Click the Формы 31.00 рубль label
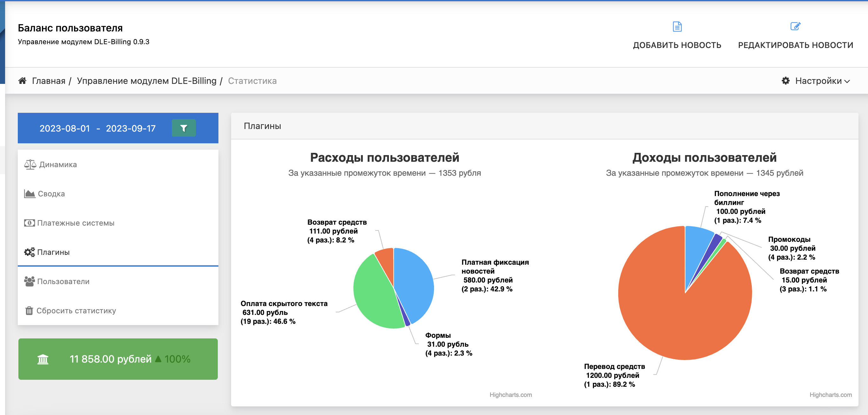Image resolution: width=868 pixels, height=415 pixels. pos(449,344)
